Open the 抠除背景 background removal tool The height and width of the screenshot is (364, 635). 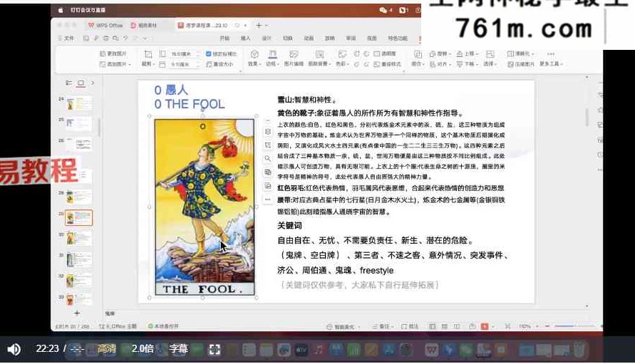[319, 58]
